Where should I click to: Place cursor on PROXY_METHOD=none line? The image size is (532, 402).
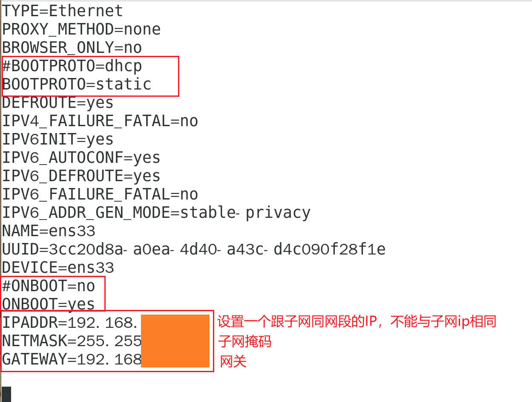[81, 29]
